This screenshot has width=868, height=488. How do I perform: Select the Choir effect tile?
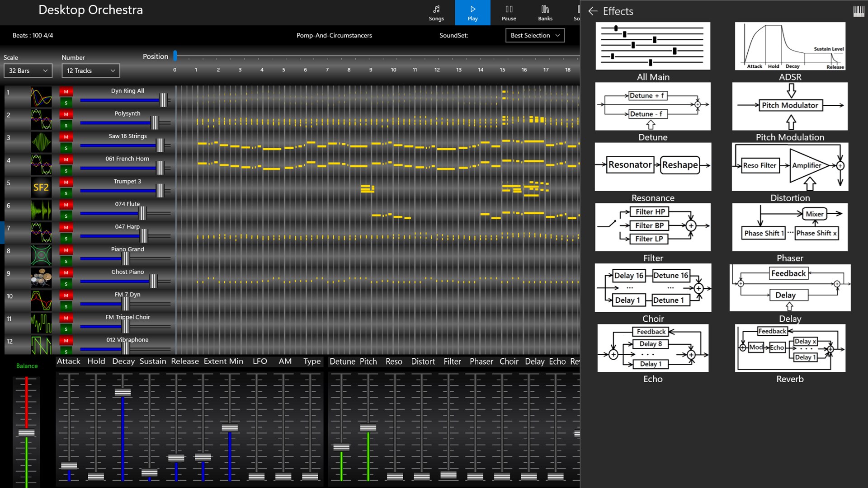(x=653, y=288)
